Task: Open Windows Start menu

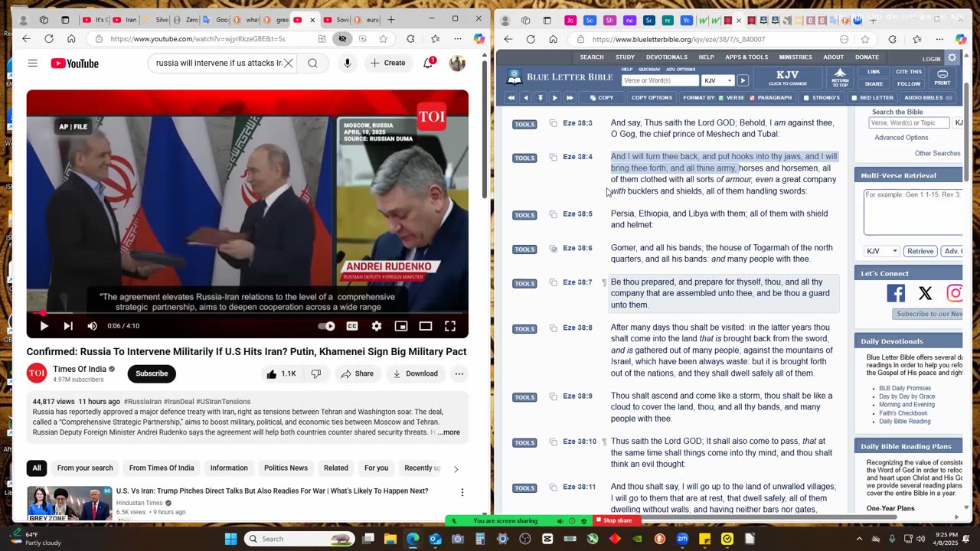Action: coord(230,539)
